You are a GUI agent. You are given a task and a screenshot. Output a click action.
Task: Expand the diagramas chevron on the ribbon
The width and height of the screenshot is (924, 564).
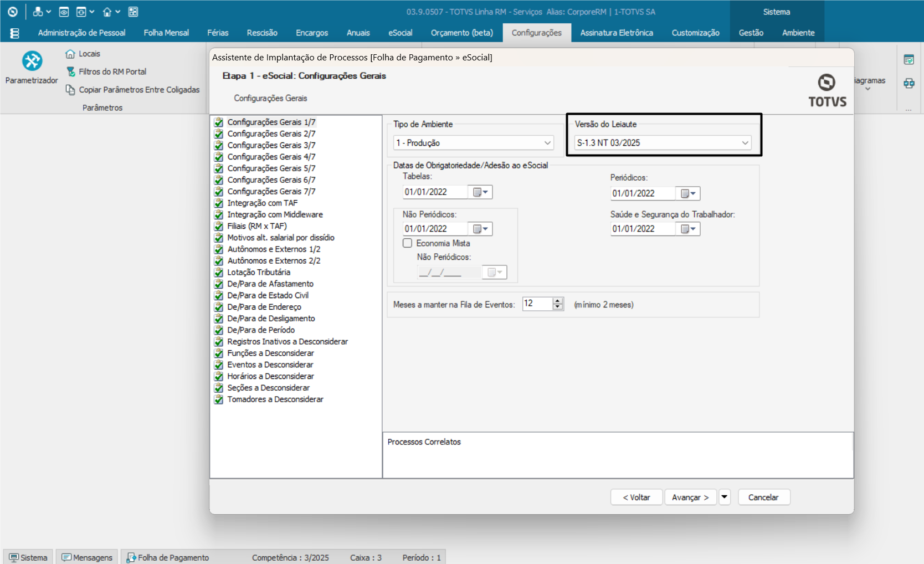[x=868, y=89]
